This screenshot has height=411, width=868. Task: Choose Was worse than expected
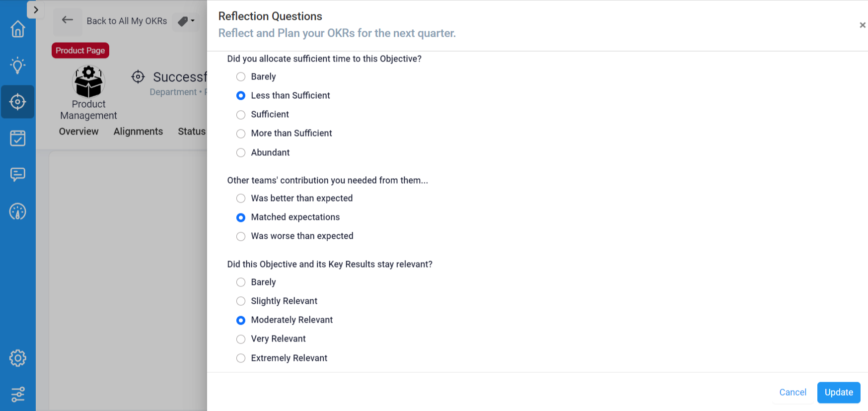coord(241,236)
